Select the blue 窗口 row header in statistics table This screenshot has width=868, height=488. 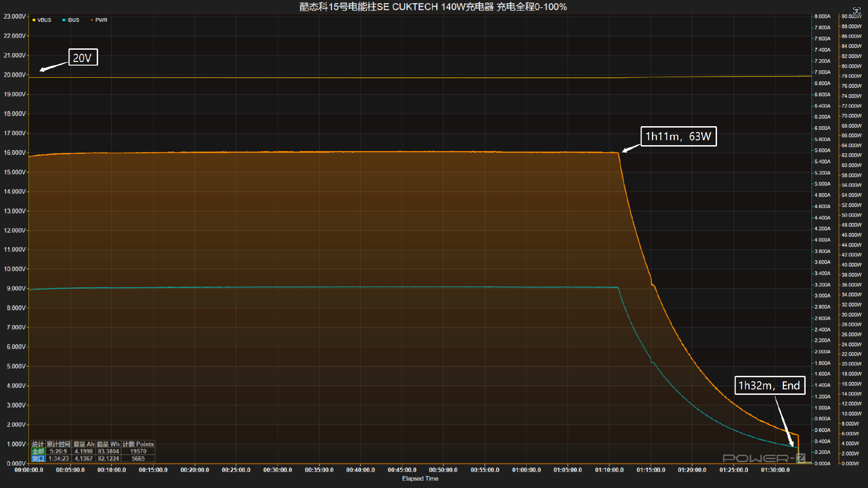pyautogui.click(x=38, y=459)
